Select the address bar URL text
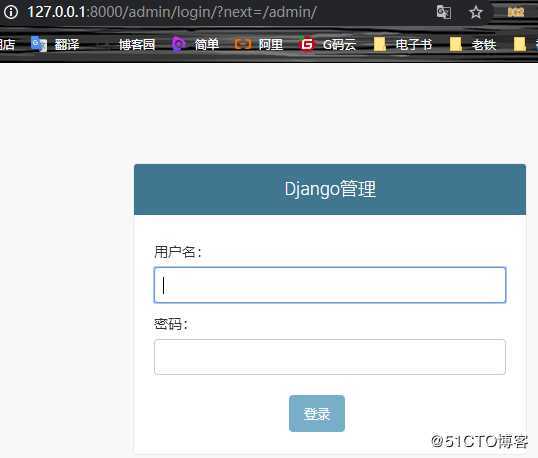This screenshot has width=538, height=458. tap(172, 12)
